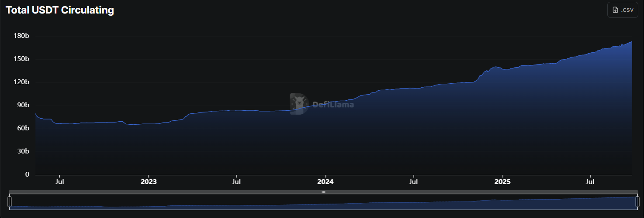Grab the right handle of the range selector

pos(637,201)
